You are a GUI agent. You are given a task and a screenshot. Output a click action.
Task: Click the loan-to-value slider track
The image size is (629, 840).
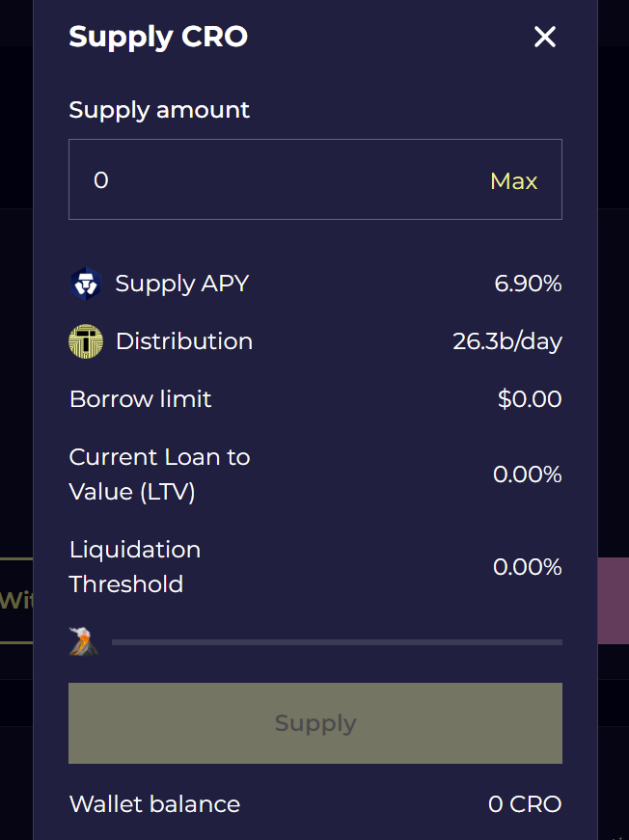pos(337,641)
